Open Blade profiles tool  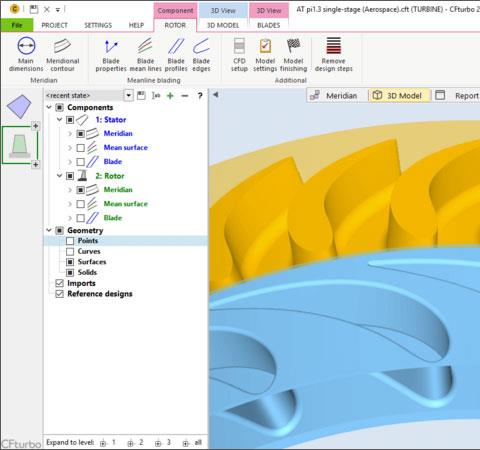click(176, 55)
